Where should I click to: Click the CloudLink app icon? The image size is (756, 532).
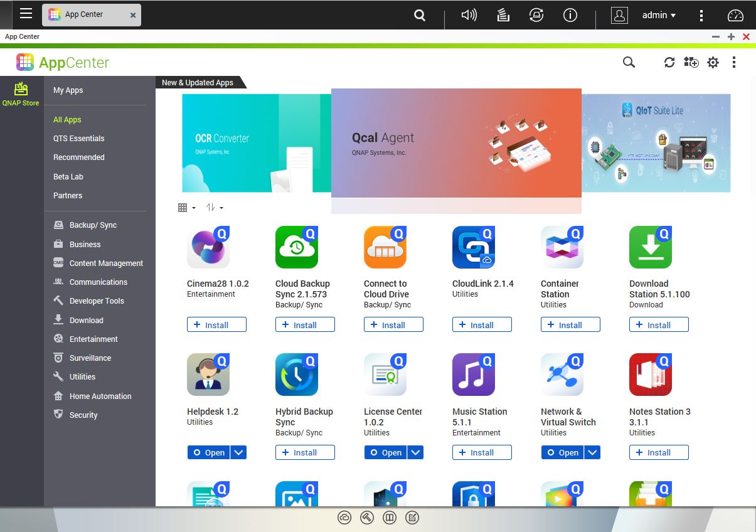coord(474,247)
